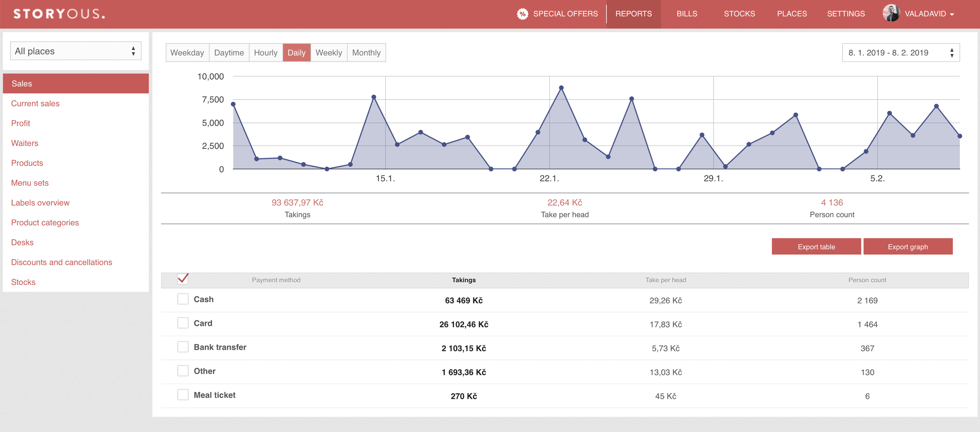Click the highest chart data point near 22.1.
Image resolution: width=980 pixels, height=432 pixels.
tap(561, 88)
